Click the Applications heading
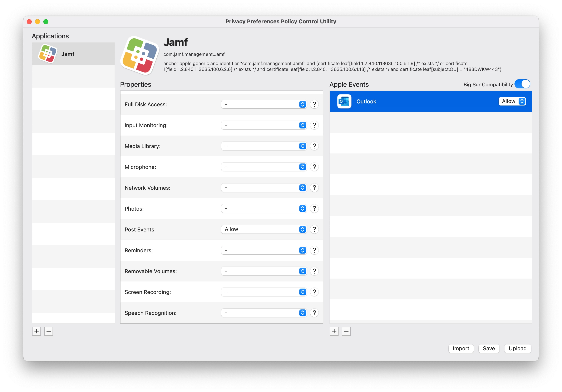The width and height of the screenshot is (562, 392). 50,36
